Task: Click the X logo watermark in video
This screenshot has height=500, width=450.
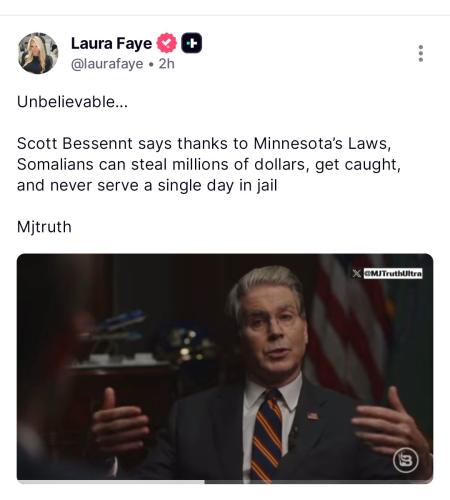Action: click(x=357, y=273)
